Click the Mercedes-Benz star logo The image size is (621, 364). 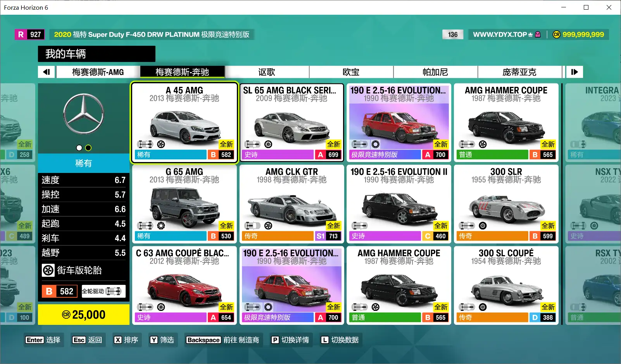(83, 114)
